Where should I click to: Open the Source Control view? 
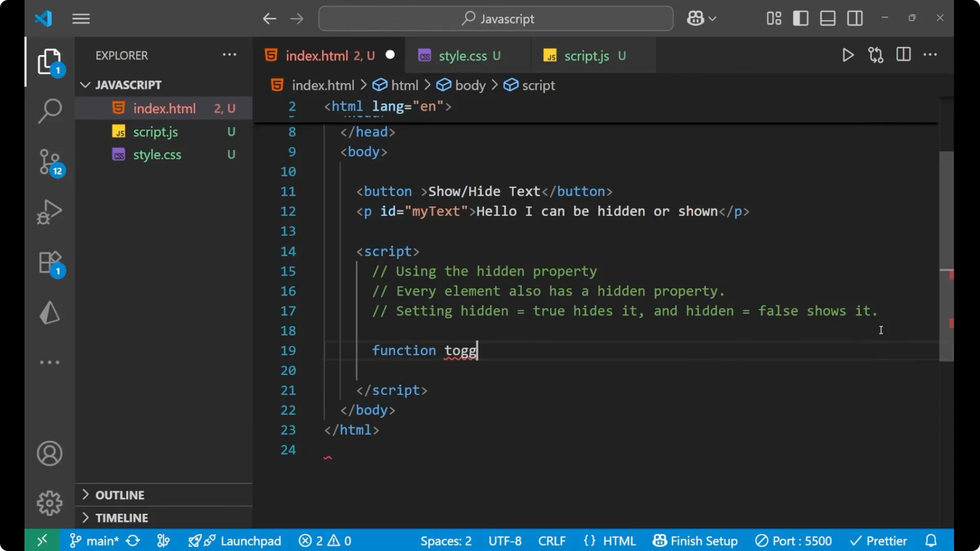click(50, 162)
